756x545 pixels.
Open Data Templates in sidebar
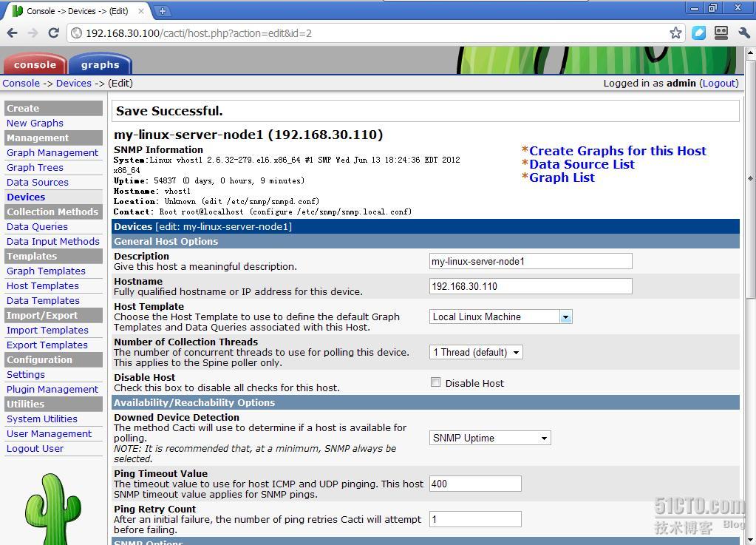click(x=43, y=300)
